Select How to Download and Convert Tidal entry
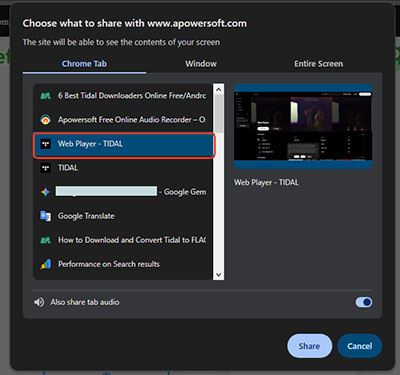 123,240
